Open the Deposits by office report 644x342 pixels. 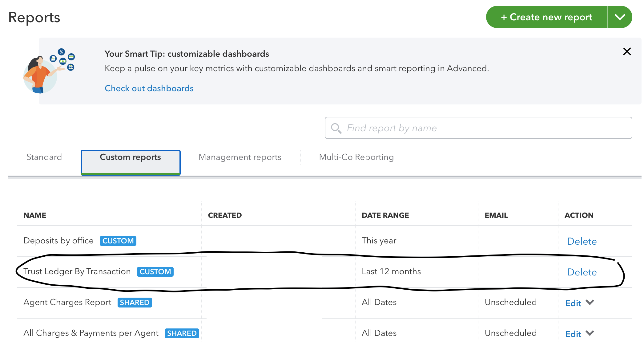coord(58,241)
